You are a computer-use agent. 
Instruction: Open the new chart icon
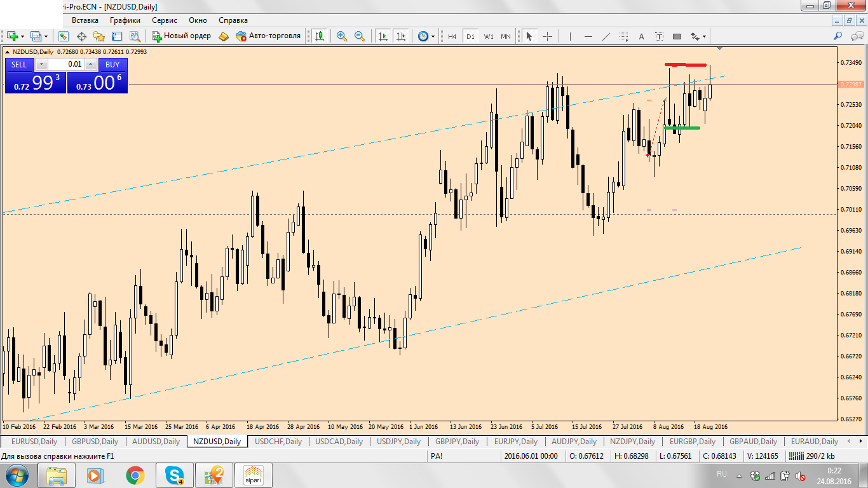pos(12,36)
